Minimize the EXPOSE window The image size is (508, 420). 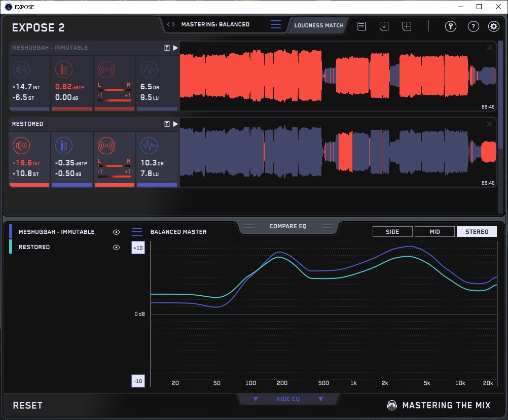[x=461, y=7]
